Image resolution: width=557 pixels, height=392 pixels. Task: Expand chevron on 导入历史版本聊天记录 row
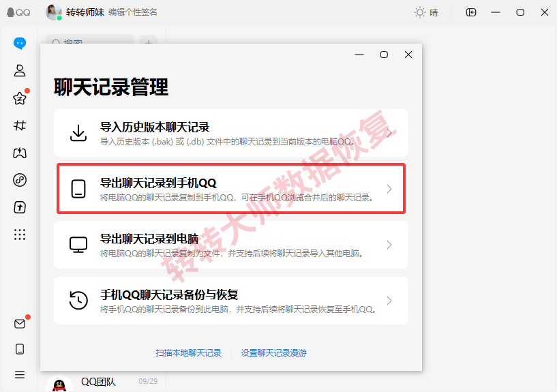click(x=389, y=133)
